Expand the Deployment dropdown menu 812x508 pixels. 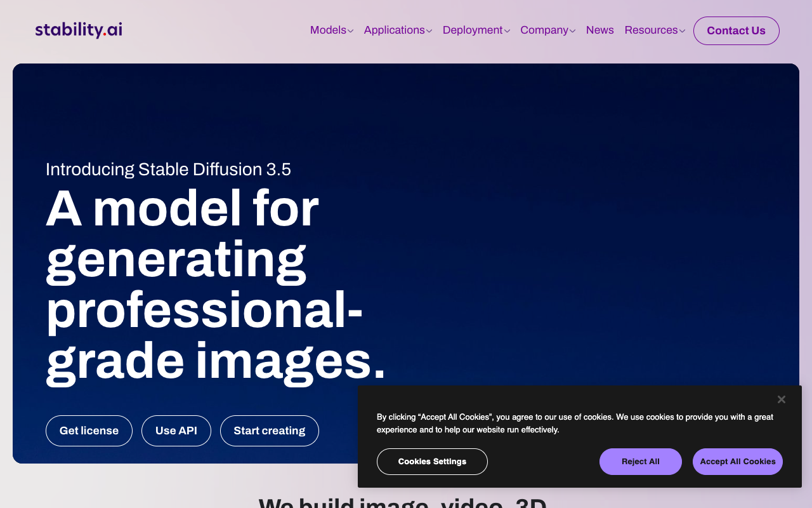click(476, 30)
